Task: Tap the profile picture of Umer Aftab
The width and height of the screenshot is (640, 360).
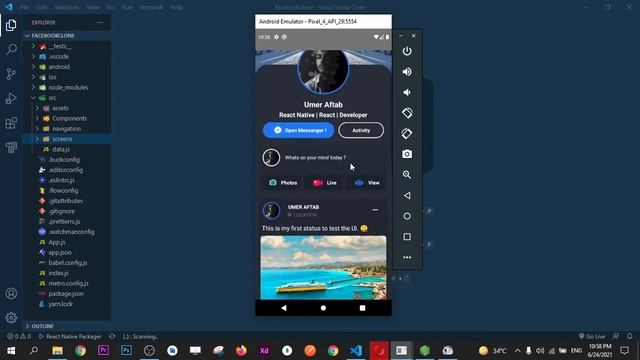Action: 323,71
